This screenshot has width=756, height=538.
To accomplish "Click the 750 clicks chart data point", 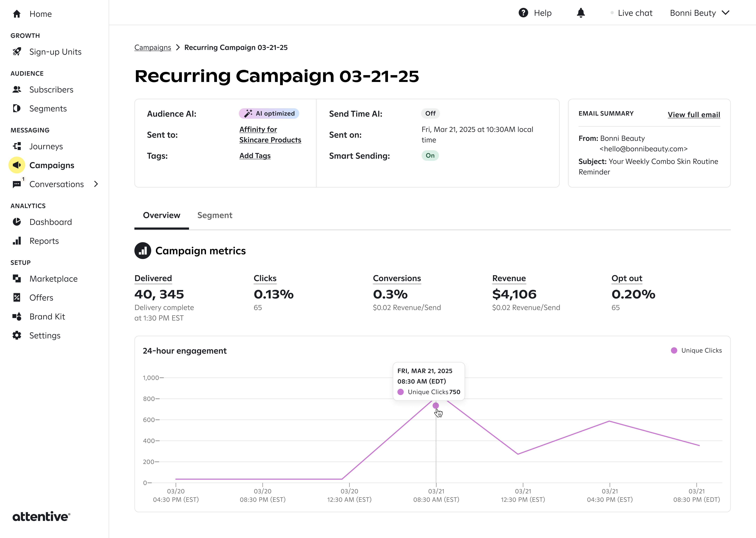I will point(436,405).
